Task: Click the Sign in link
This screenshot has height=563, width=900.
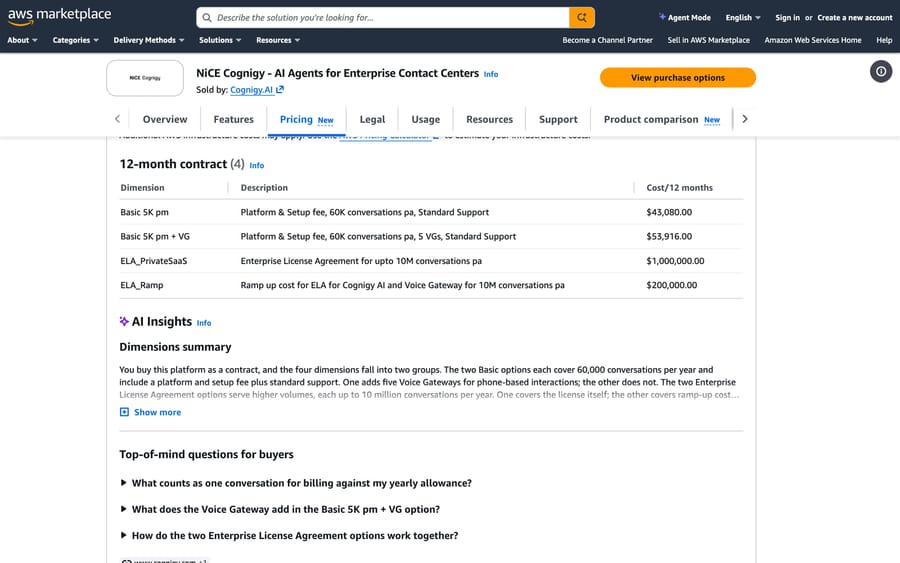Action: (x=787, y=18)
